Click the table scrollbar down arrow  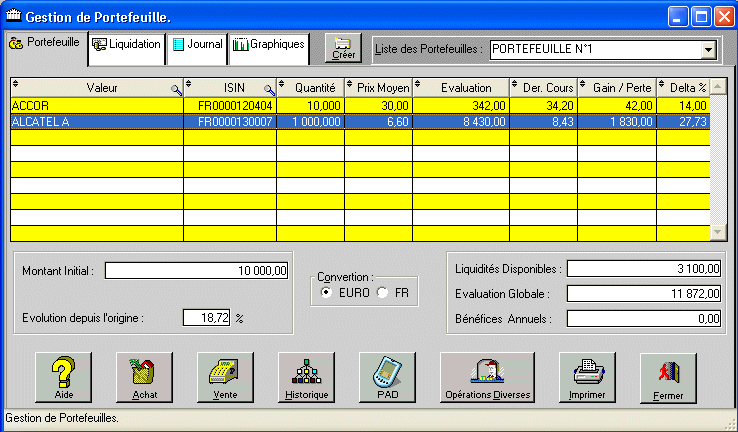coord(716,232)
